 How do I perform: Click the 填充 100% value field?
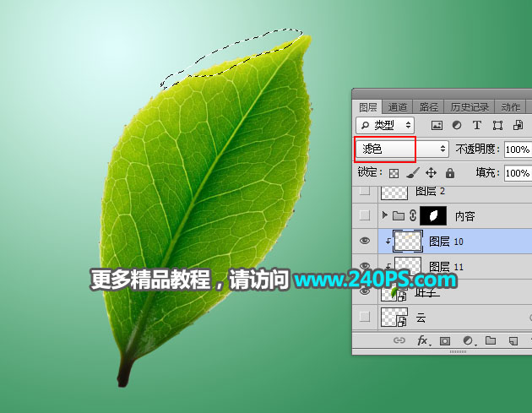click(518, 173)
